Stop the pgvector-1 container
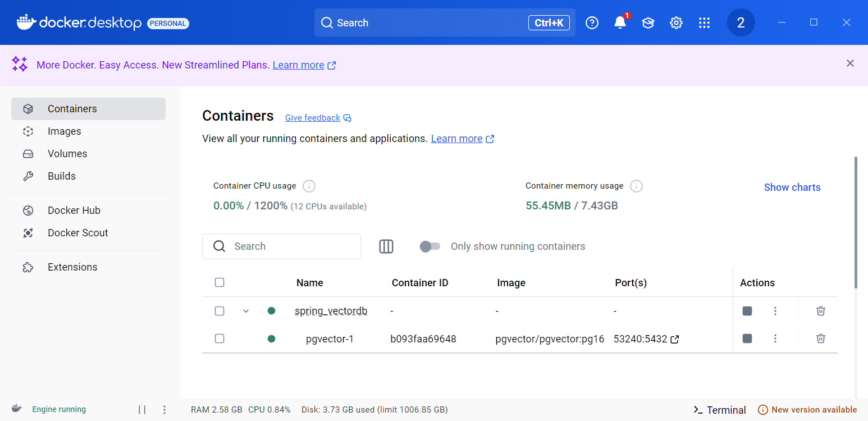 (747, 338)
